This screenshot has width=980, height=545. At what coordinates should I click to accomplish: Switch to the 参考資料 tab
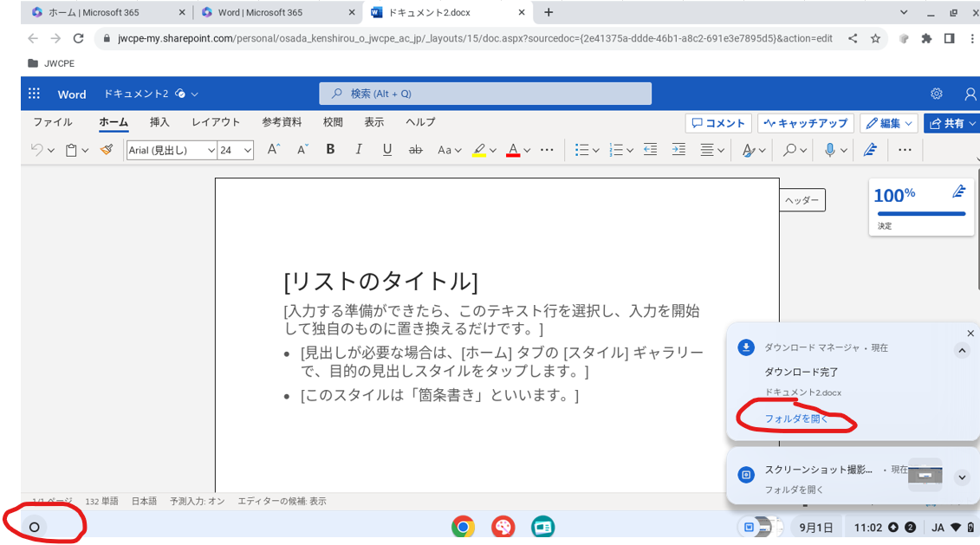tap(282, 122)
